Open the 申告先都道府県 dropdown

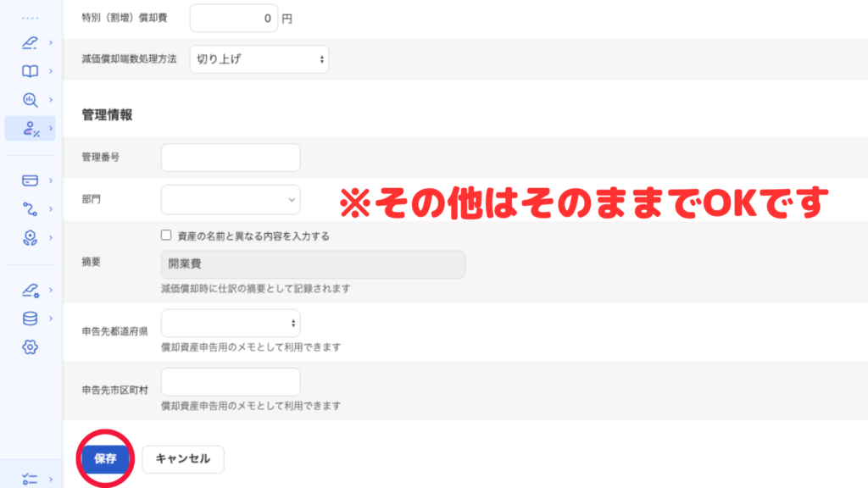pyautogui.click(x=231, y=323)
